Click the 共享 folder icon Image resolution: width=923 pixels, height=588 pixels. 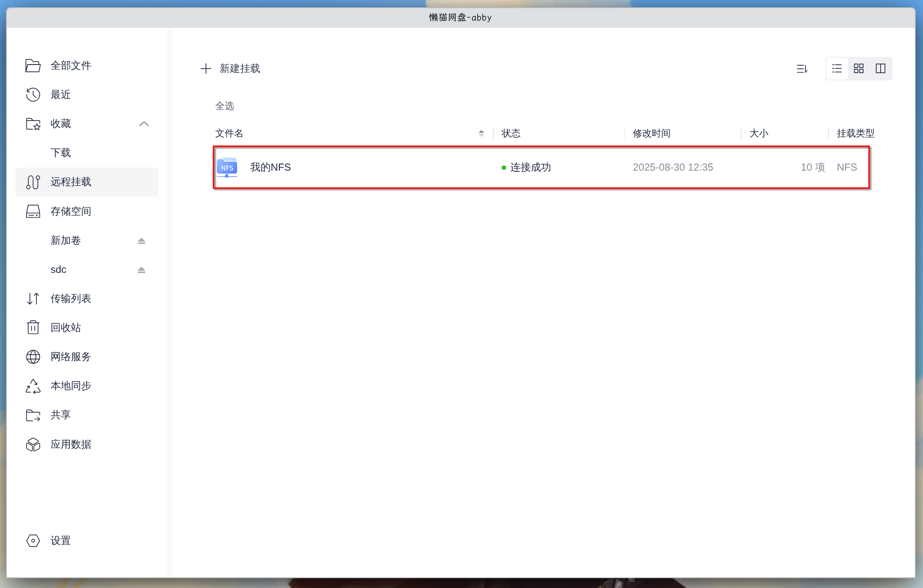click(x=33, y=415)
